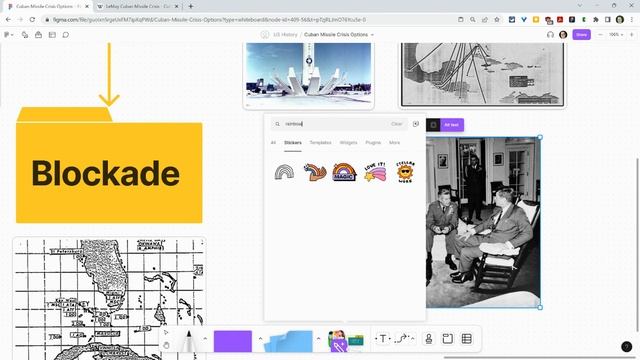Insert the rainbow hand sticker
Image resolution: width=640 pixels, height=360 pixels.
315,172
